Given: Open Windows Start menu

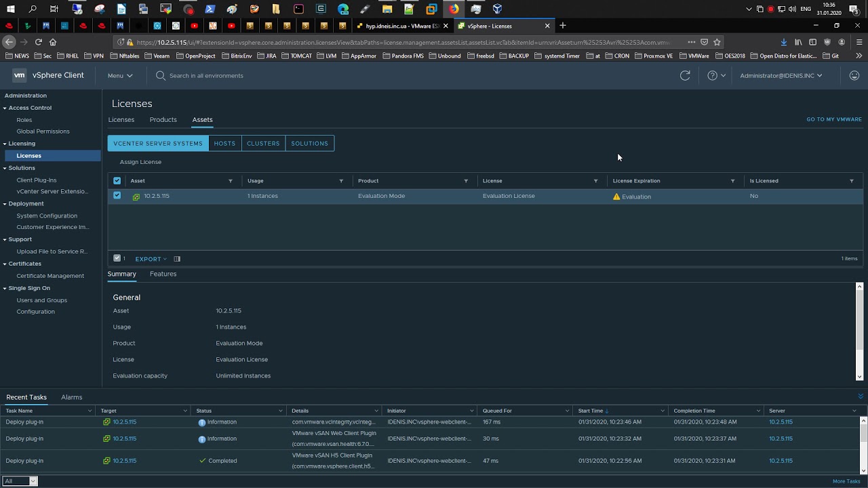Looking at the screenshot, I should [10, 9].
